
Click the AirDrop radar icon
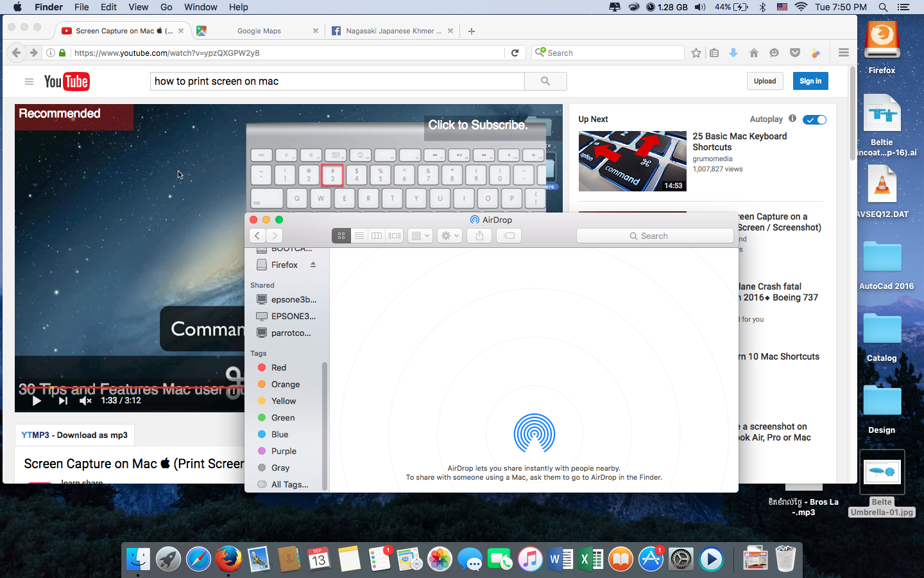(x=535, y=433)
